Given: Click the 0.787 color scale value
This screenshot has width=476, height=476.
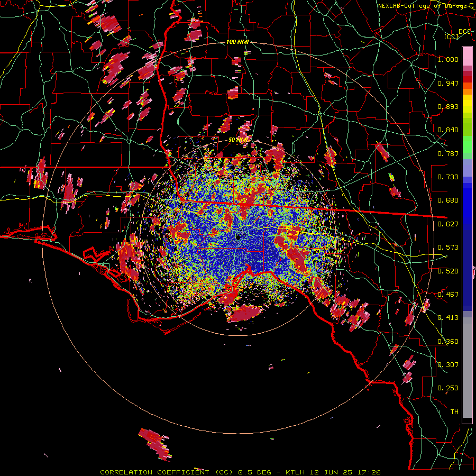Looking at the screenshot, I should (x=448, y=153).
